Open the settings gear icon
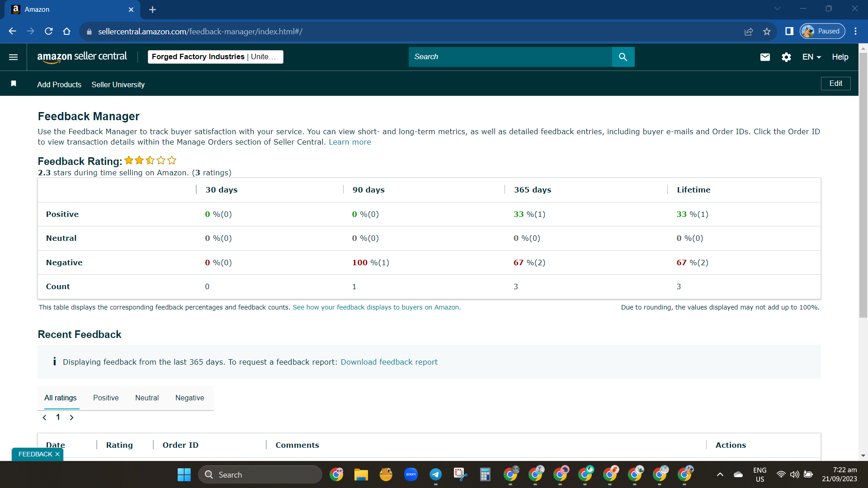The image size is (868, 488). tap(786, 57)
